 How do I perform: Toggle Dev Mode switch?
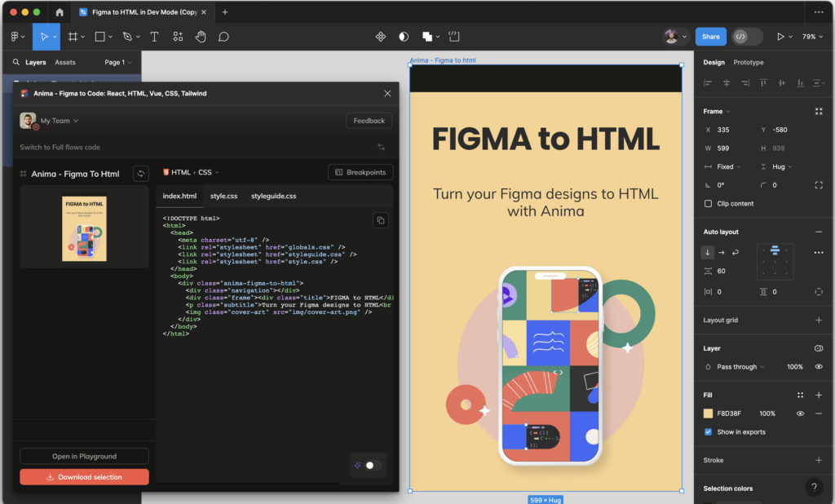746,37
